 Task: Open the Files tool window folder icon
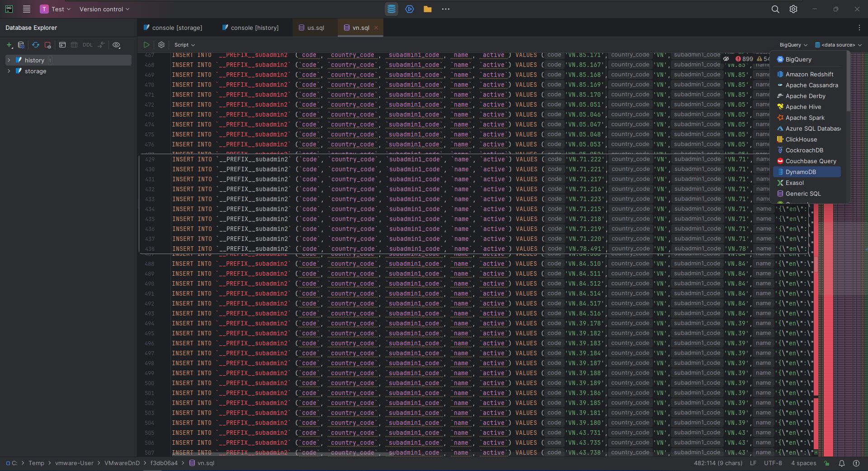point(427,9)
